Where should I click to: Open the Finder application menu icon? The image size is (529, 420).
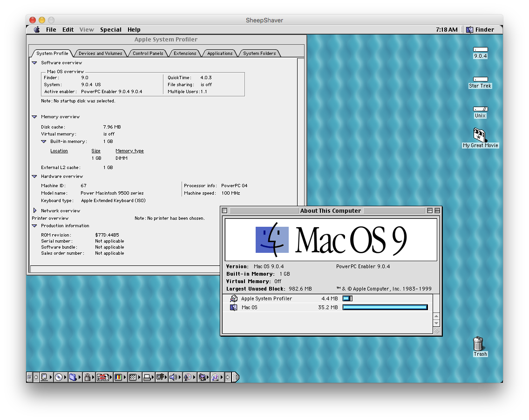point(469,30)
